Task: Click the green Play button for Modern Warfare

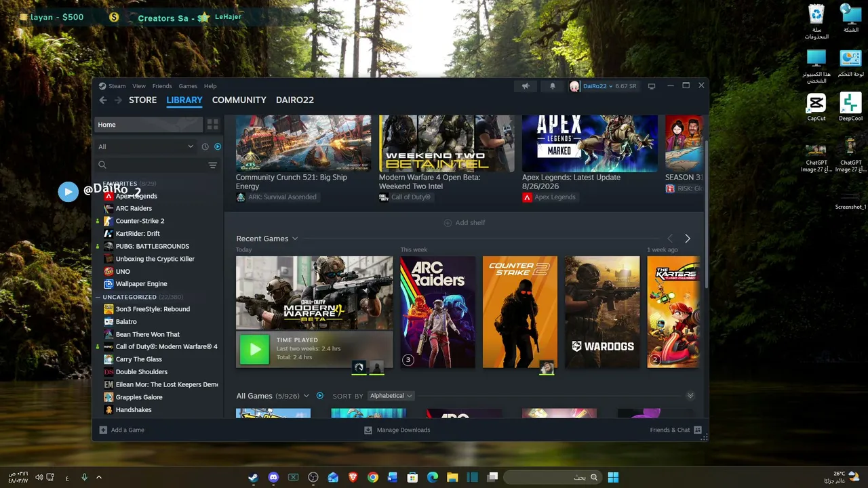Action: (255, 349)
